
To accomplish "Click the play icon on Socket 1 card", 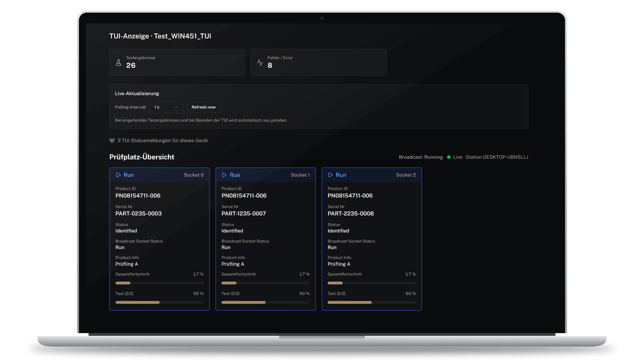I will (224, 175).
